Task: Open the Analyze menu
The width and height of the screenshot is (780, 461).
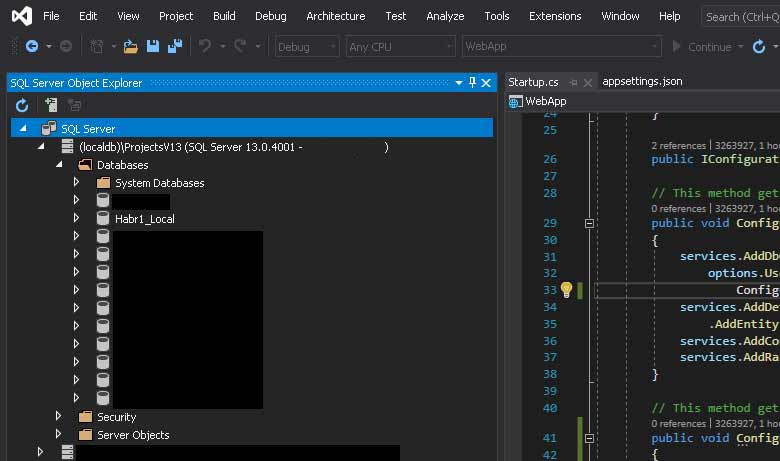Action: pyautogui.click(x=445, y=16)
